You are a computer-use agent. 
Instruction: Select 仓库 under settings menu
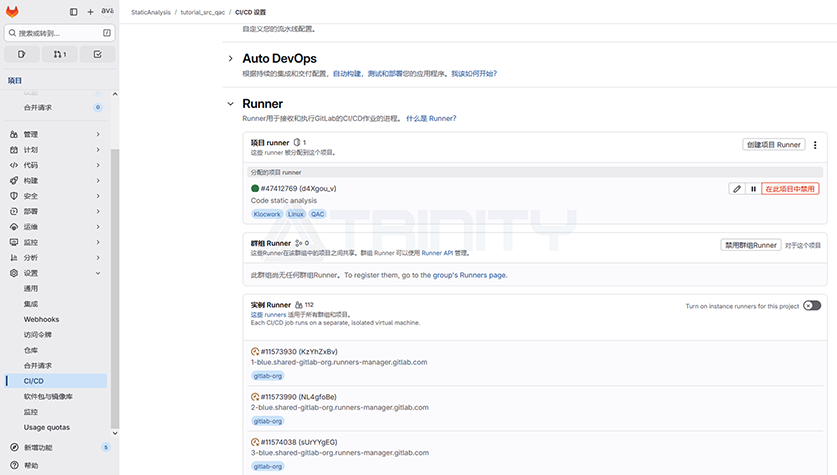32,350
